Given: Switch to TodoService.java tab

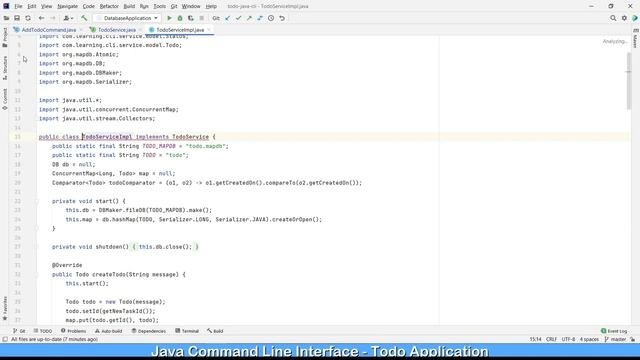Looking at the screenshot, I should click(x=117, y=30).
